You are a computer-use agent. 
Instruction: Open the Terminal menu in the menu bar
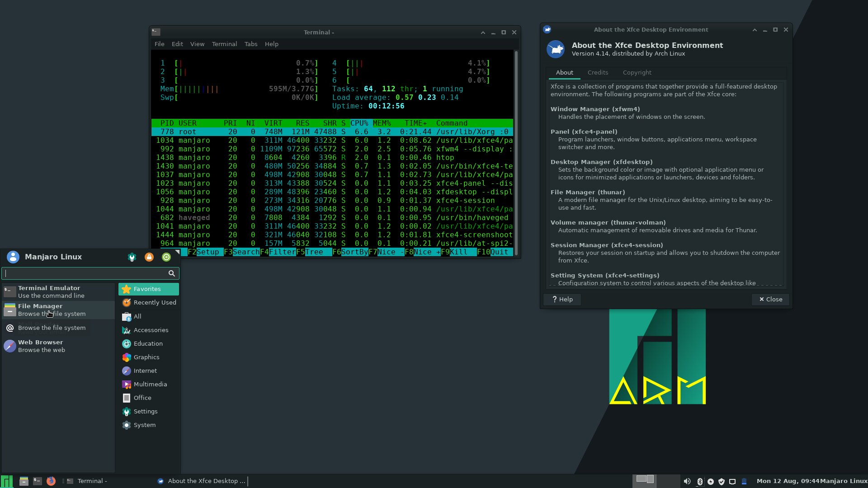click(224, 44)
